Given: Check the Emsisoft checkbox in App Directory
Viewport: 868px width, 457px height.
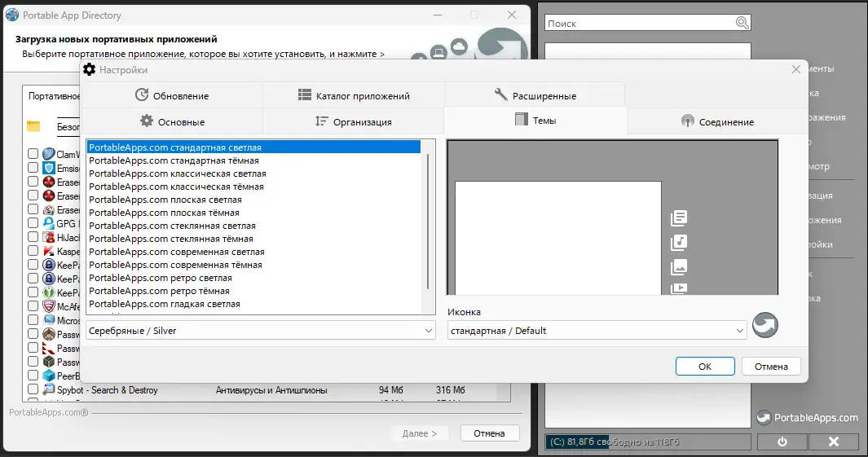Looking at the screenshot, I should [33, 168].
